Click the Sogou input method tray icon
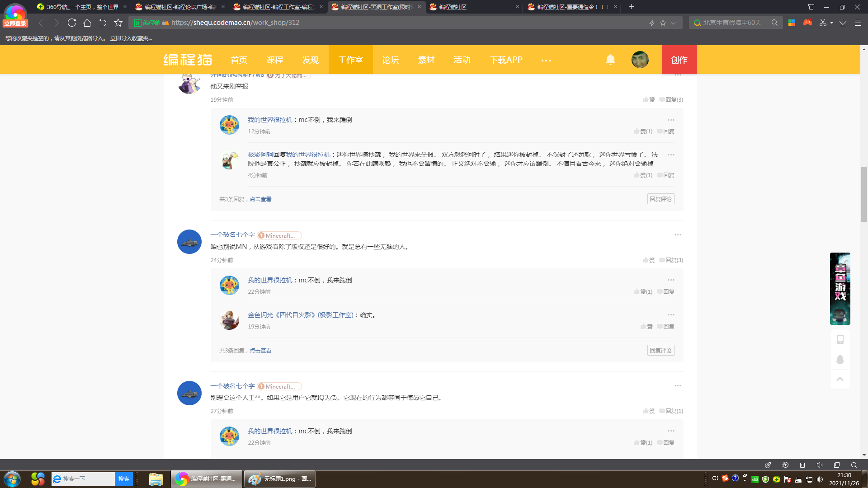Viewport: 868px width, 488px height. (725, 478)
